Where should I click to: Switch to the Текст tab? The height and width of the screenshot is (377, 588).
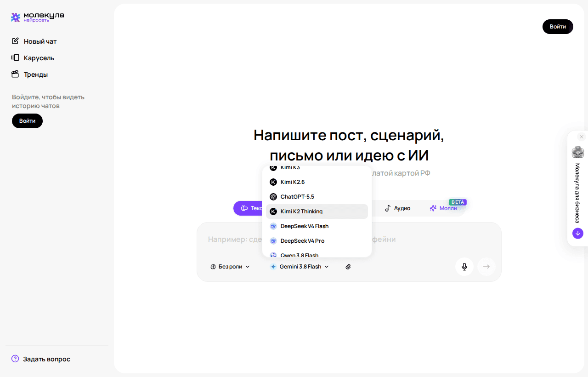[x=248, y=208]
